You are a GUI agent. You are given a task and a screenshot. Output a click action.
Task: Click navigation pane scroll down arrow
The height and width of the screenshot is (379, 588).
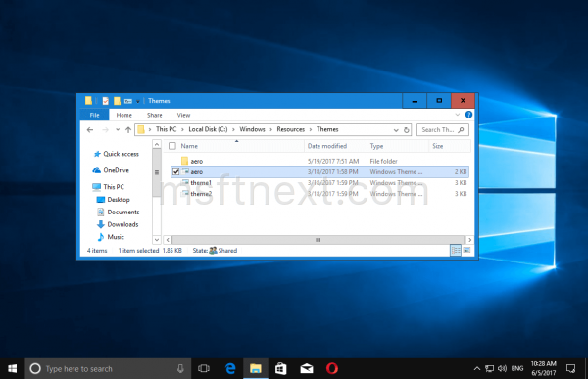(157, 240)
